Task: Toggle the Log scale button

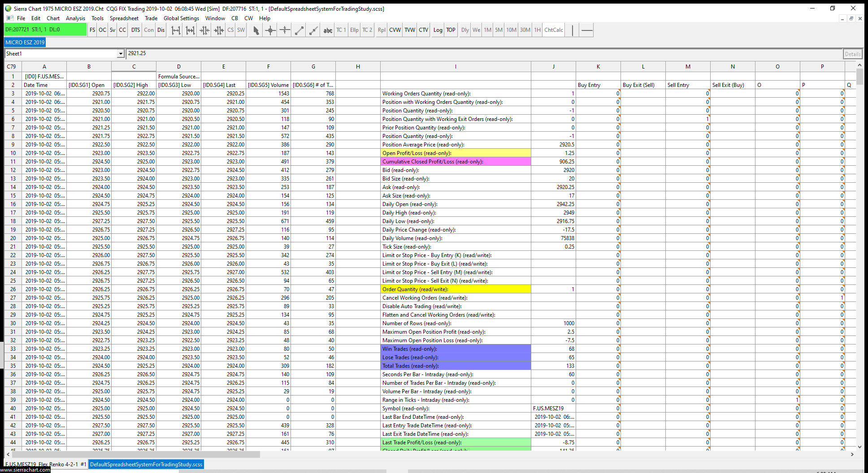Action: coord(438,30)
